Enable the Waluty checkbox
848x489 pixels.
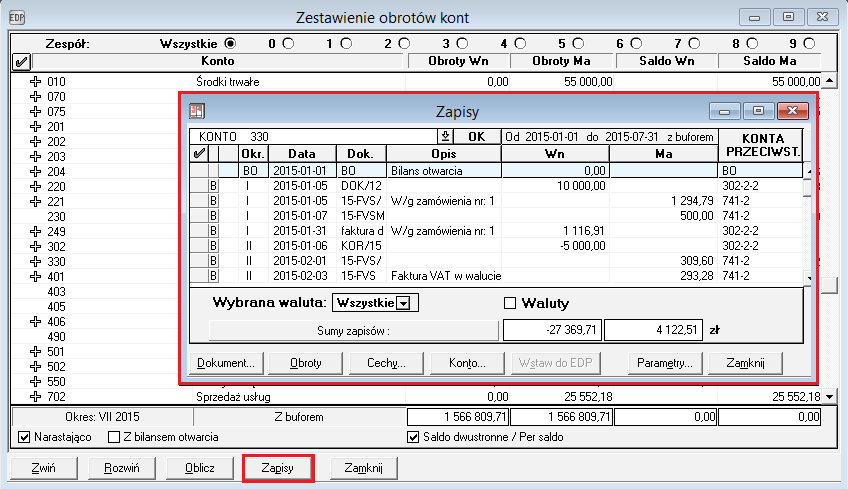[x=510, y=303]
